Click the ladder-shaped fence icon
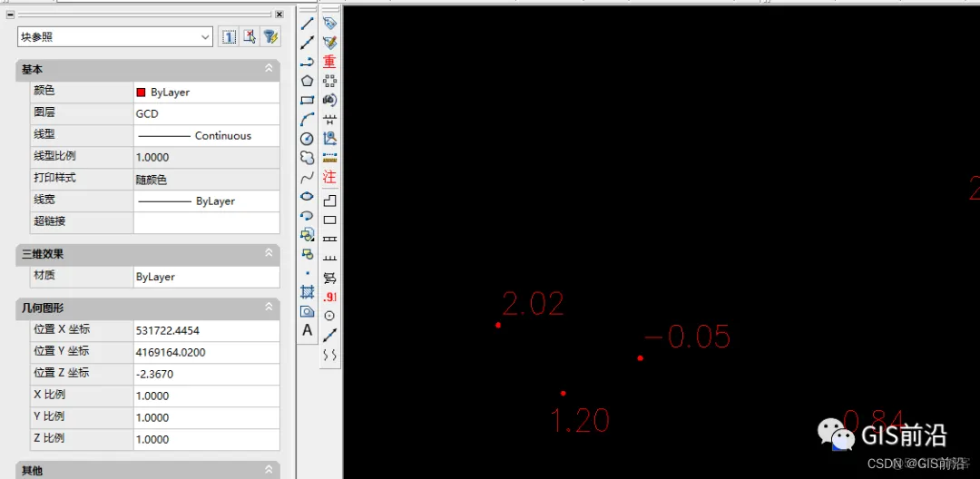Image resolution: width=980 pixels, height=479 pixels. (x=329, y=239)
